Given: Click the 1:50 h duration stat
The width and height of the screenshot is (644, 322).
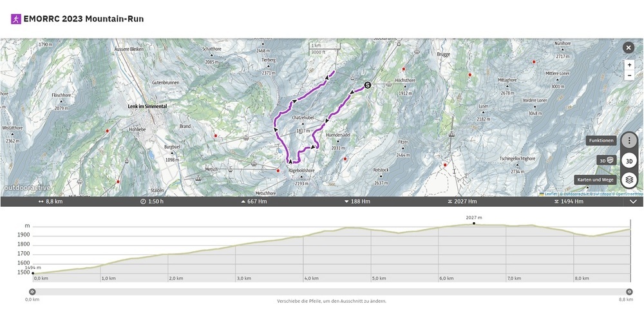Looking at the screenshot, I should pos(151,202).
